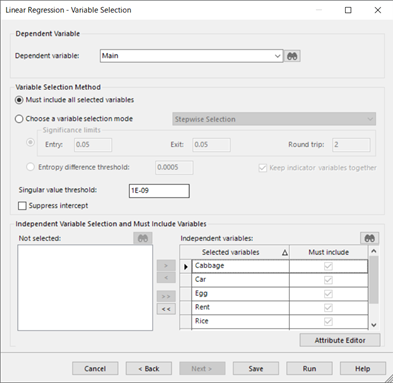Click the variables table scrollbar thumb

pos(374,280)
